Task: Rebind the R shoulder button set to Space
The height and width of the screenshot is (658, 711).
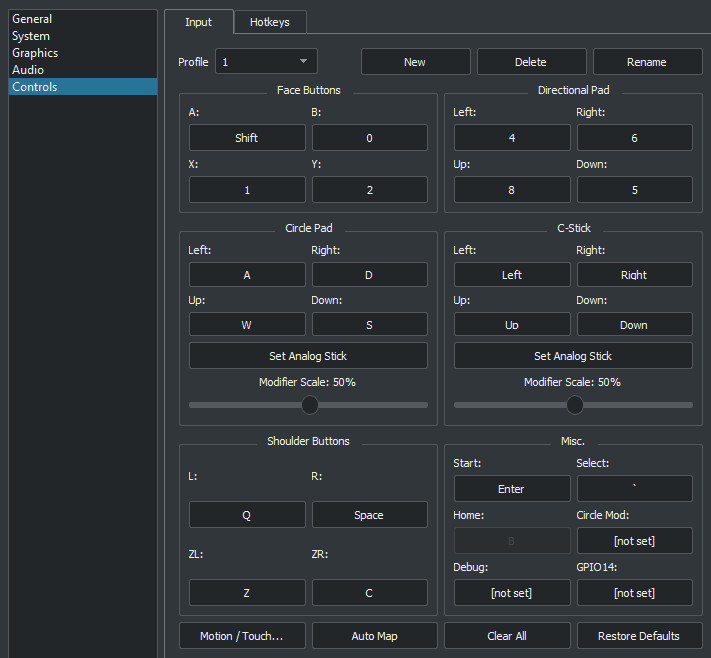Action: click(369, 515)
